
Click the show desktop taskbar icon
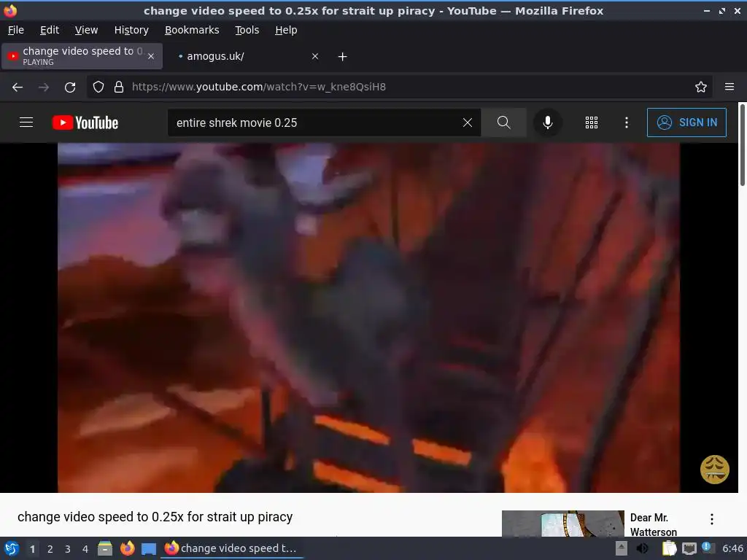[x=149, y=548]
